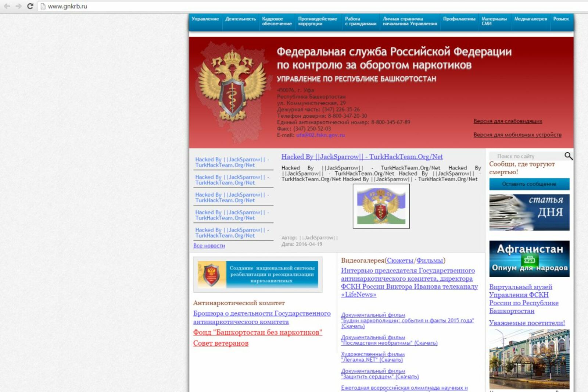This screenshot has height=392, width=588.
Task: Open the Противодействие коррупции menu
Action: click(318, 21)
